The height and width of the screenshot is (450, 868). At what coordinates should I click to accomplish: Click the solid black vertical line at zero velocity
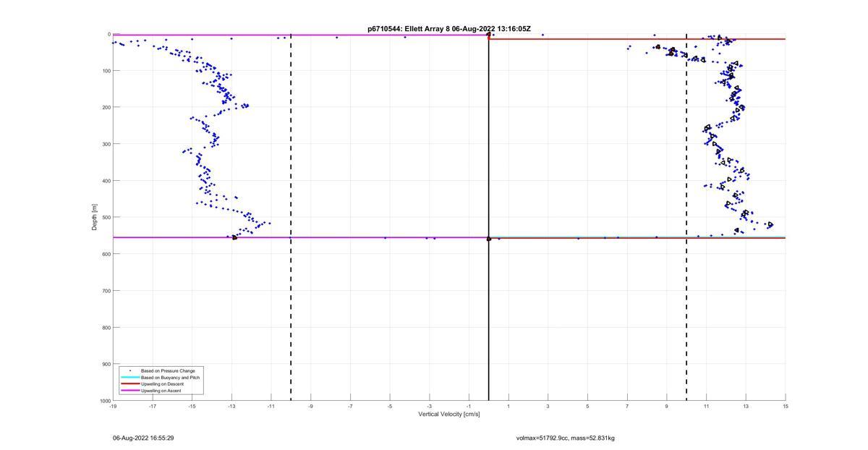[x=488, y=217]
